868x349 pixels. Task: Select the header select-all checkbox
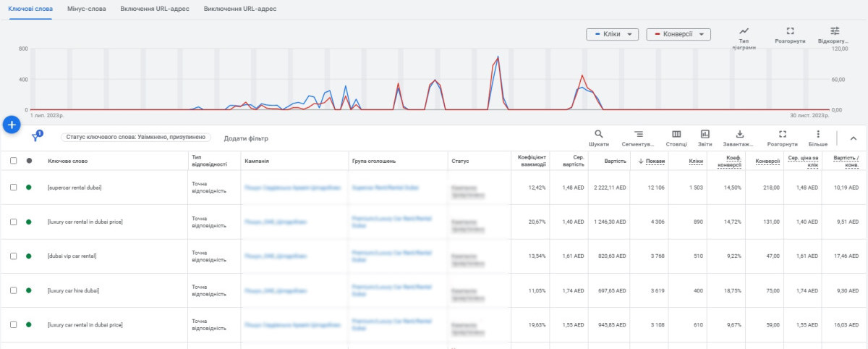tap(13, 161)
